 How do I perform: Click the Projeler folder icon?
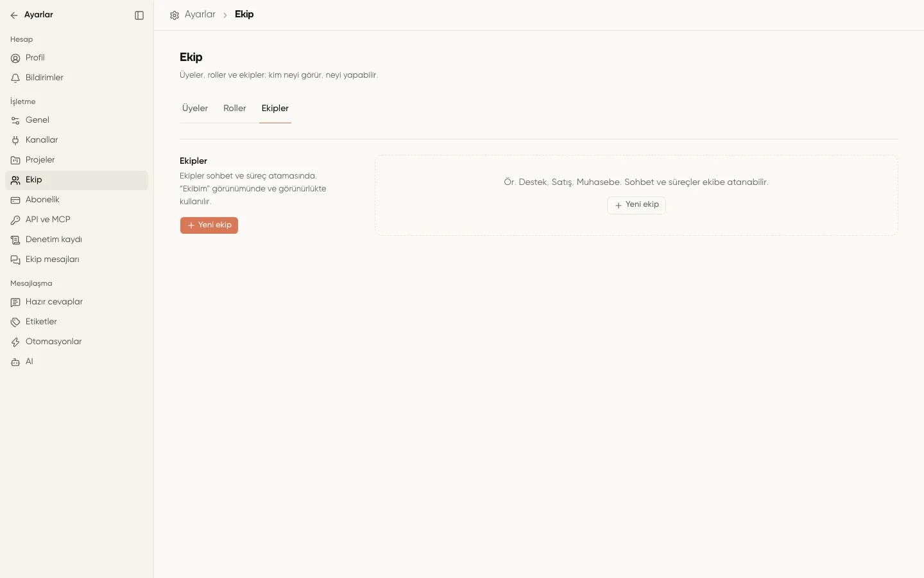(x=15, y=161)
